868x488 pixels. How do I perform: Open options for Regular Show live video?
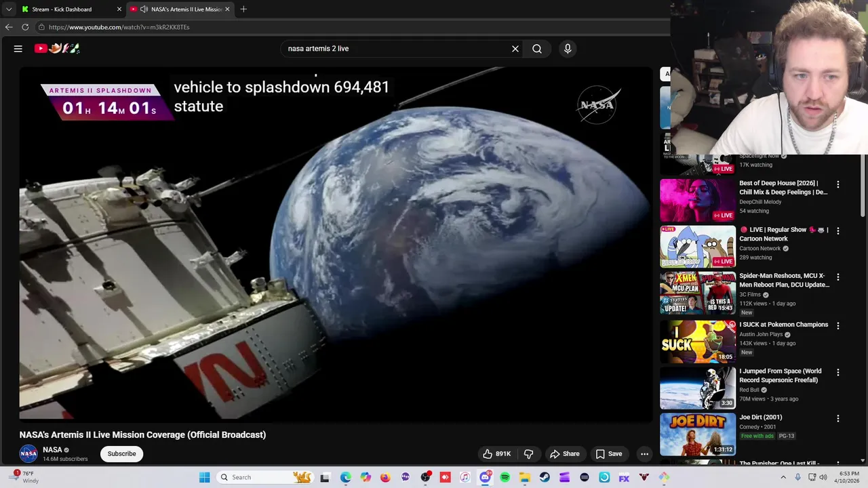tap(838, 230)
